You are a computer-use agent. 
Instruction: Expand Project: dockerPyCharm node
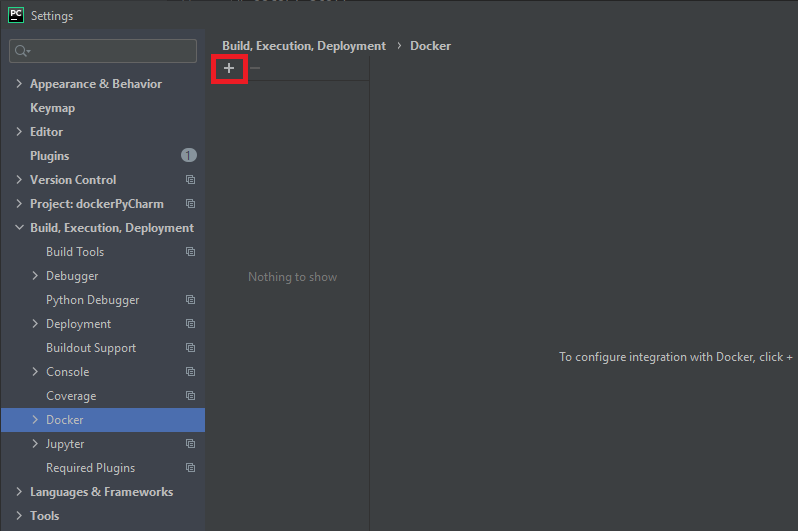pos(19,204)
